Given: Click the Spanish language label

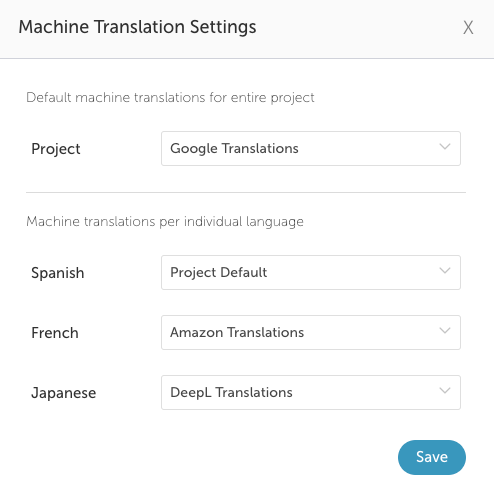Looking at the screenshot, I should (58, 273).
